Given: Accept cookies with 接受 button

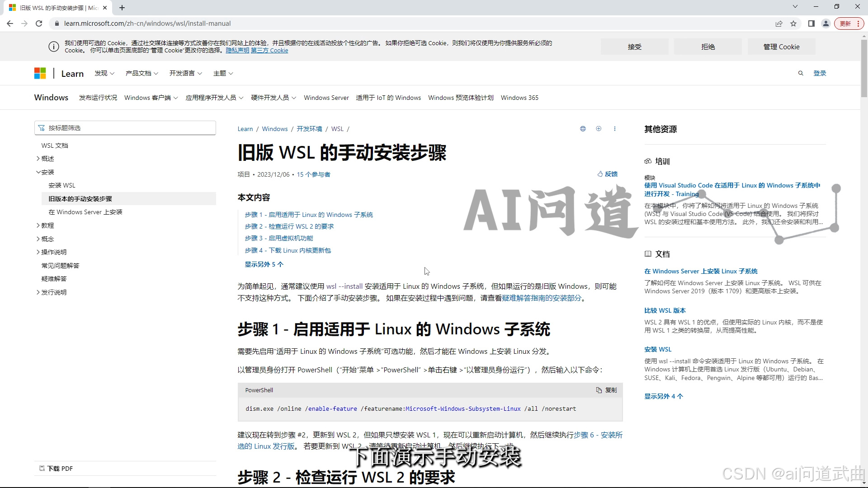Looking at the screenshot, I should point(634,47).
